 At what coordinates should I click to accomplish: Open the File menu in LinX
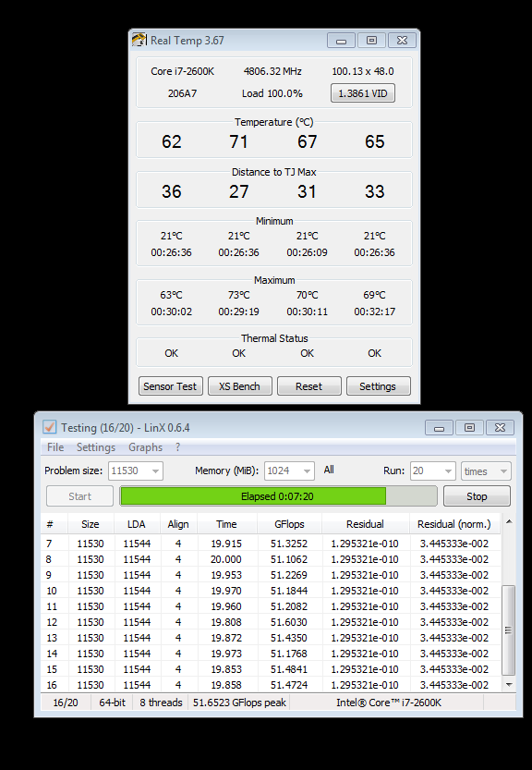(x=55, y=447)
